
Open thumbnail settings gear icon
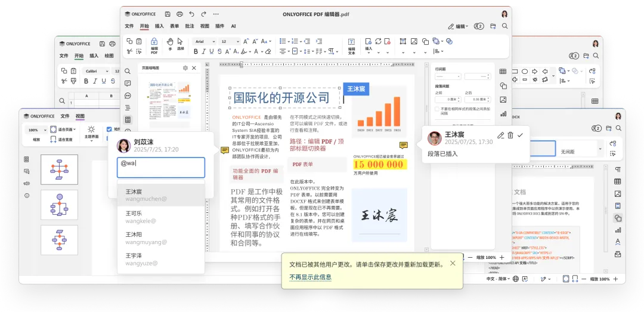click(x=185, y=68)
